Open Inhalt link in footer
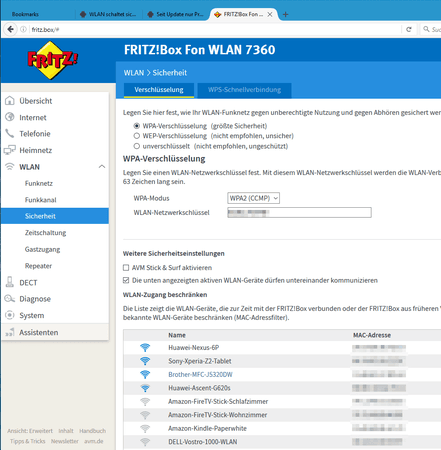This screenshot has width=441, height=450. click(66, 431)
